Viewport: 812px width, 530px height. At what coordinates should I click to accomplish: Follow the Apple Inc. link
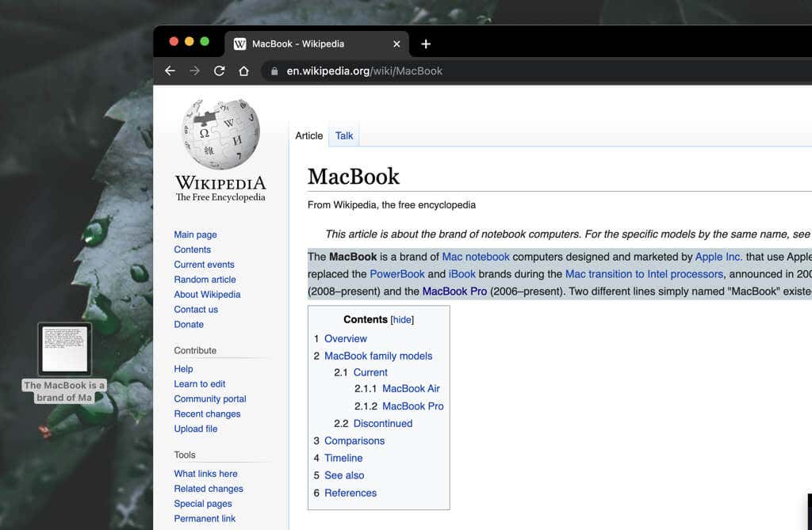click(x=718, y=257)
